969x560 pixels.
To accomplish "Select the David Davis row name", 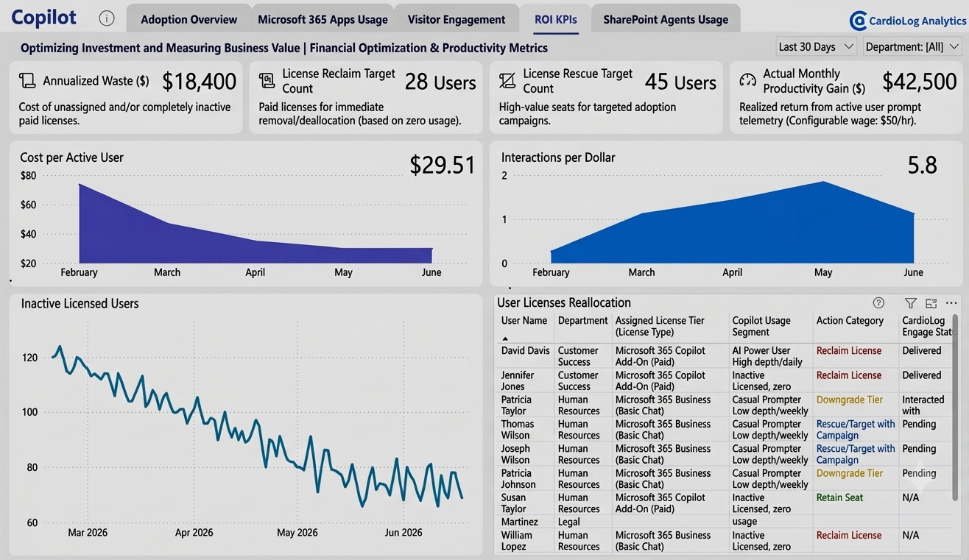I will 526,351.
